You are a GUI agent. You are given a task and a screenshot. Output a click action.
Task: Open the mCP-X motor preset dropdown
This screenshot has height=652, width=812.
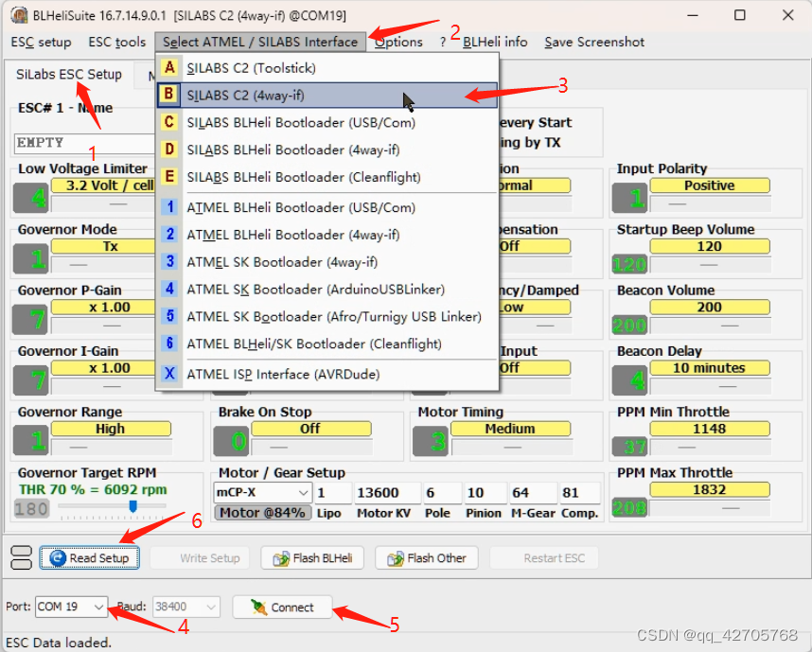[262, 492]
